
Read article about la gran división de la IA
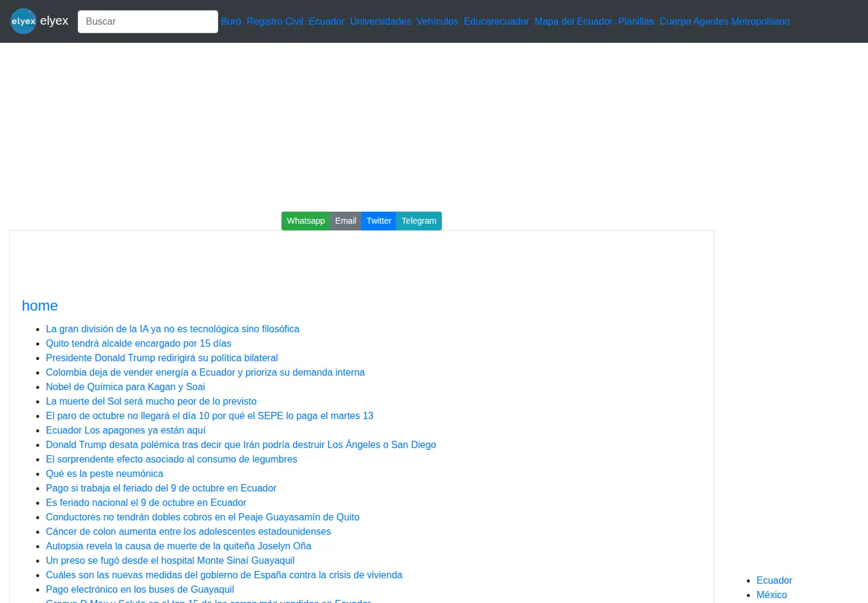pyautogui.click(x=172, y=329)
